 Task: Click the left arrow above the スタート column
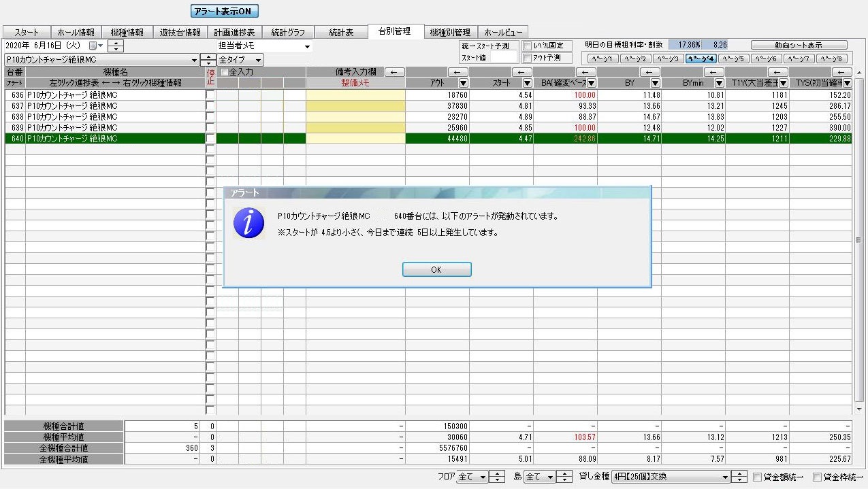pyautogui.click(x=521, y=72)
